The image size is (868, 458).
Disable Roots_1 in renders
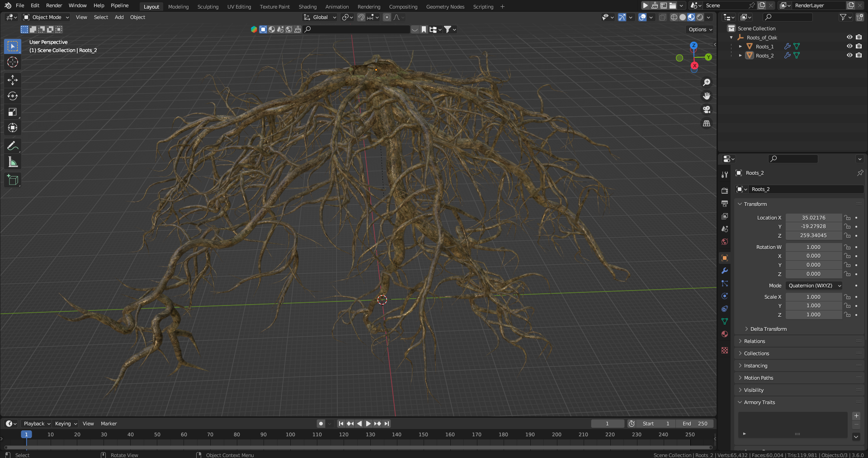click(x=859, y=46)
